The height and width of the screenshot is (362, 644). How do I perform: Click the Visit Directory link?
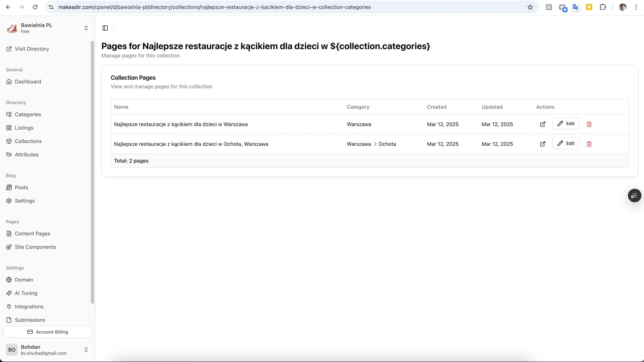point(32,49)
